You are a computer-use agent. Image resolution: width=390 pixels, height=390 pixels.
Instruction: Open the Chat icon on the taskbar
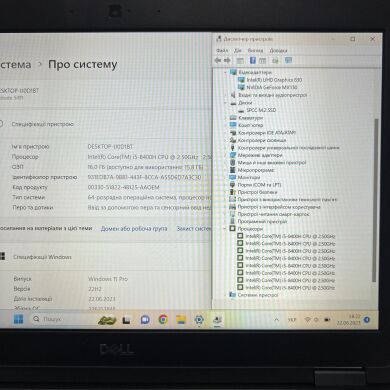coord(145,320)
